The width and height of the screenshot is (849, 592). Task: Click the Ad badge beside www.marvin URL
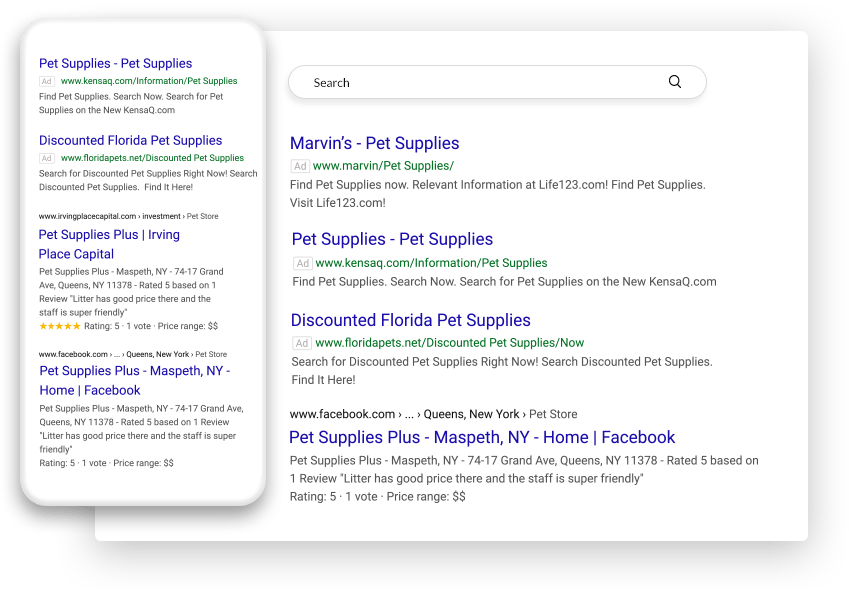pos(300,166)
